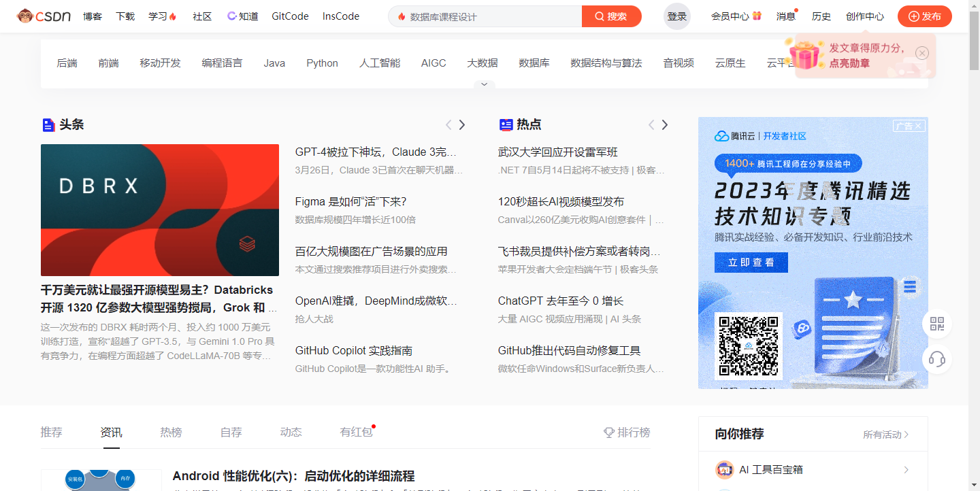This screenshot has height=491, width=980.
Task: Expand the category navigation bar
Action: pyautogui.click(x=485, y=84)
